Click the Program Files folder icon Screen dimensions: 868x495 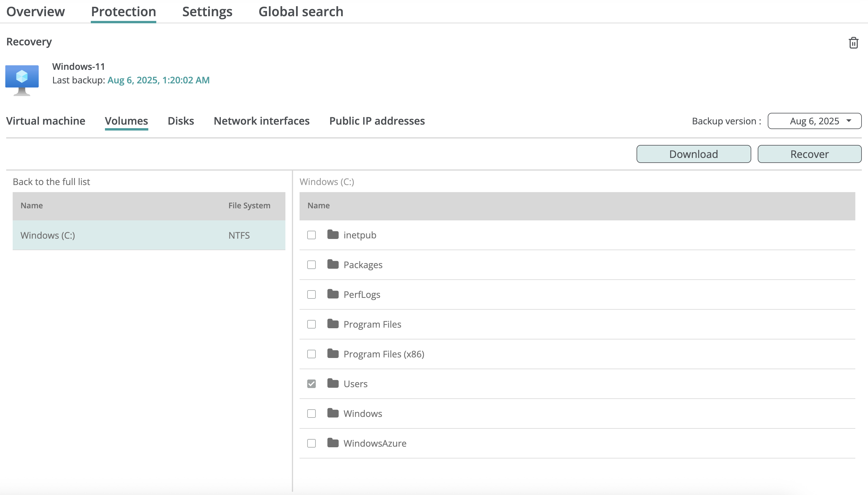(x=333, y=324)
